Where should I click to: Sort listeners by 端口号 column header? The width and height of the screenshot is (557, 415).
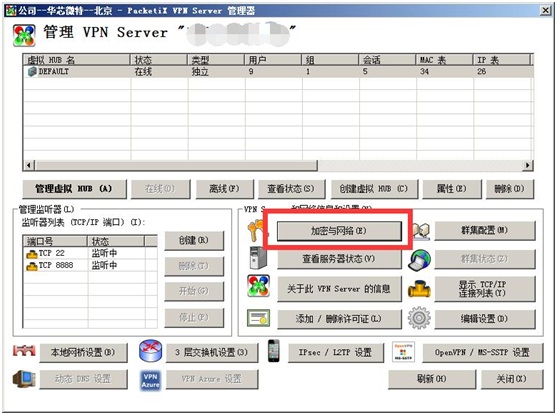click(55, 241)
